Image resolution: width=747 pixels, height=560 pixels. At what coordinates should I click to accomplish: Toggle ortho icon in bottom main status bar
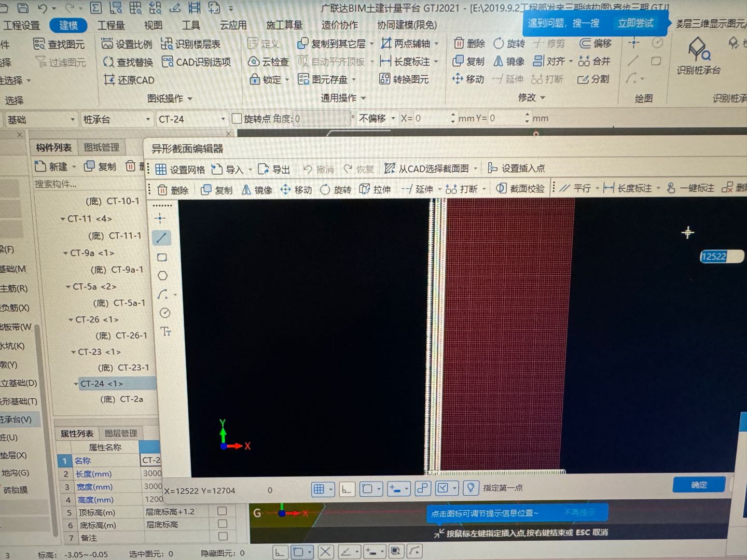pyautogui.click(x=279, y=552)
